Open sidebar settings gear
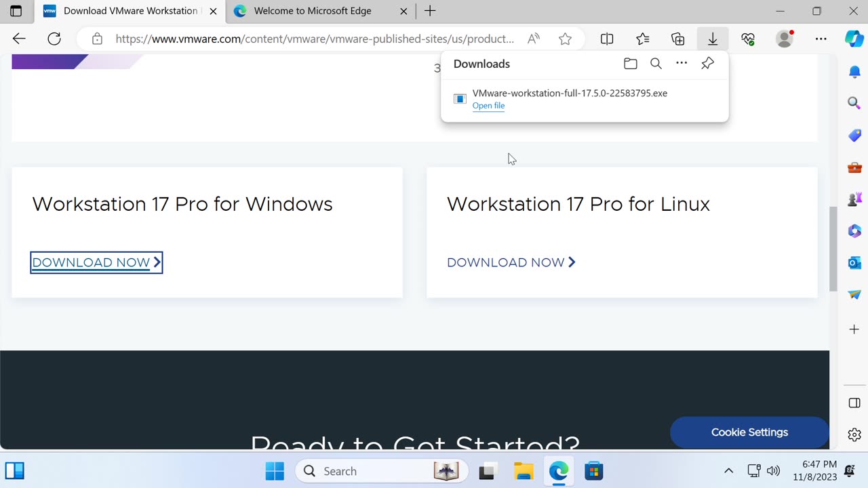 854,434
